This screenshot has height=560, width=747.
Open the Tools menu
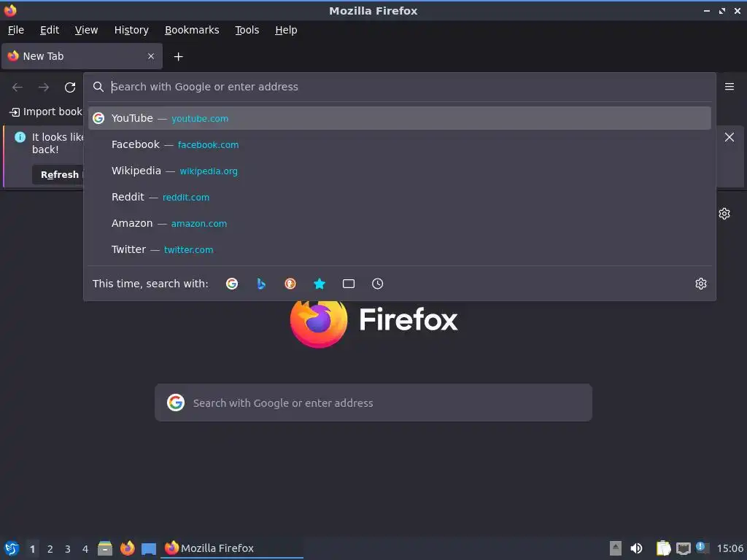point(247,30)
